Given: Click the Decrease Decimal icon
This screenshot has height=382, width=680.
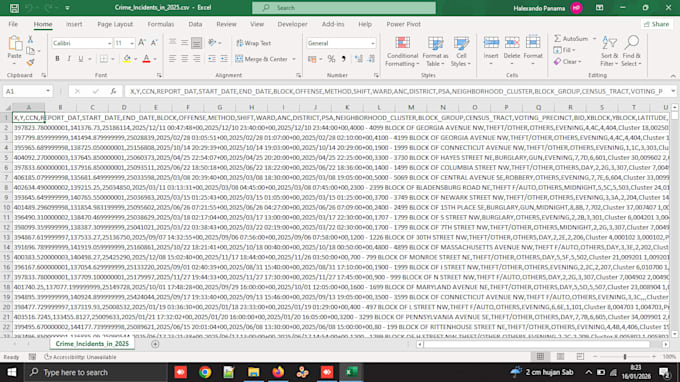Looking at the screenshot, I should [371, 59].
